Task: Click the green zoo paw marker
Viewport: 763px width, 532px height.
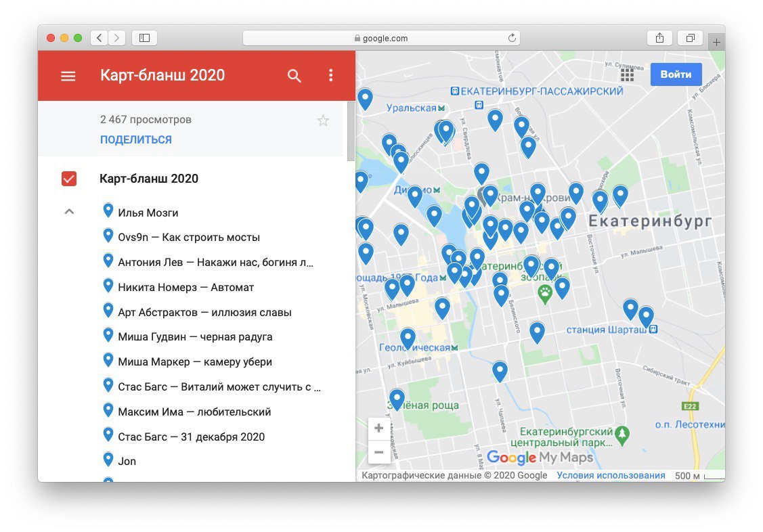Action: click(x=545, y=293)
